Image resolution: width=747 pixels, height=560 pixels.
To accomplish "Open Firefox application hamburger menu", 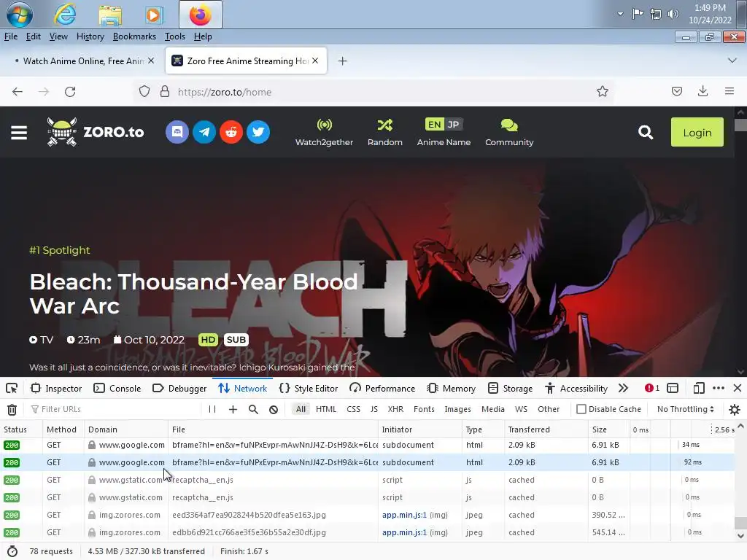I will 729,91.
